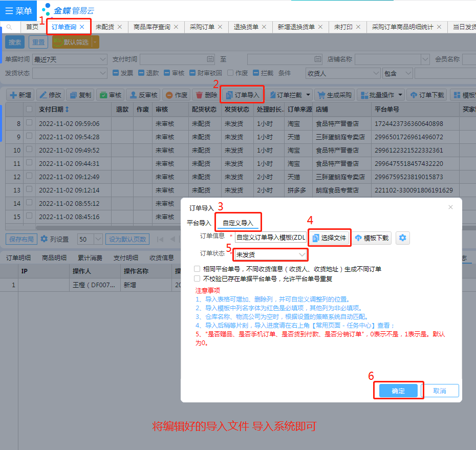This screenshot has width=476, height=450.
Task: Click the 模板下载 button in dialog
Action: tap(372, 238)
